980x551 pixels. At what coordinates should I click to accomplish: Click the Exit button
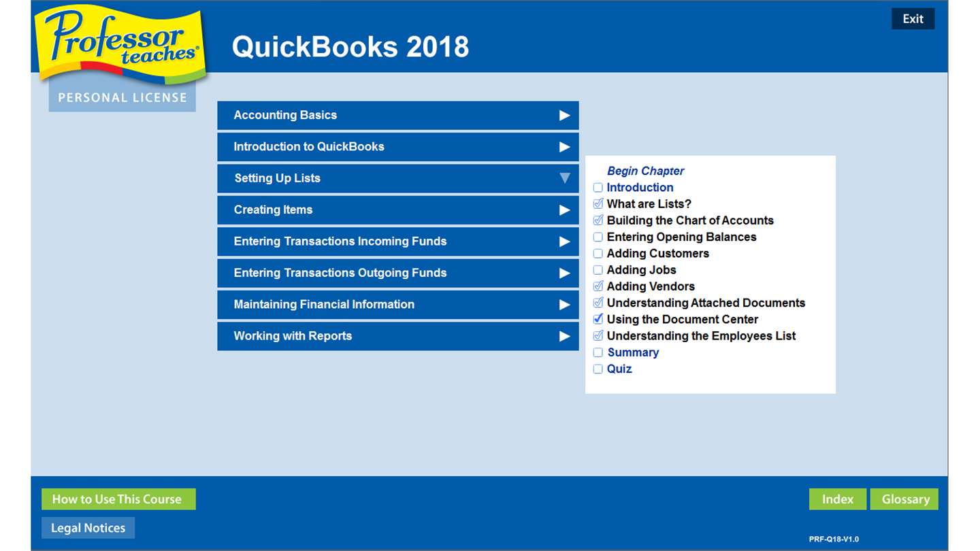coord(913,19)
